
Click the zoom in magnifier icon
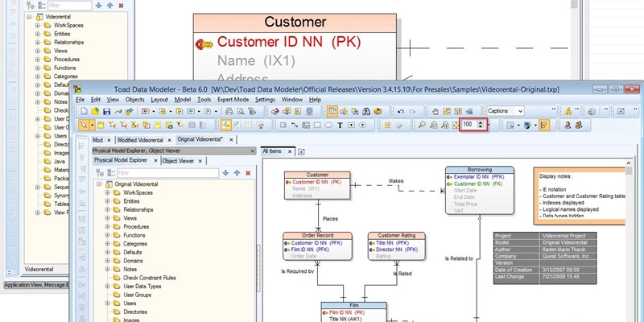[x=445, y=125]
